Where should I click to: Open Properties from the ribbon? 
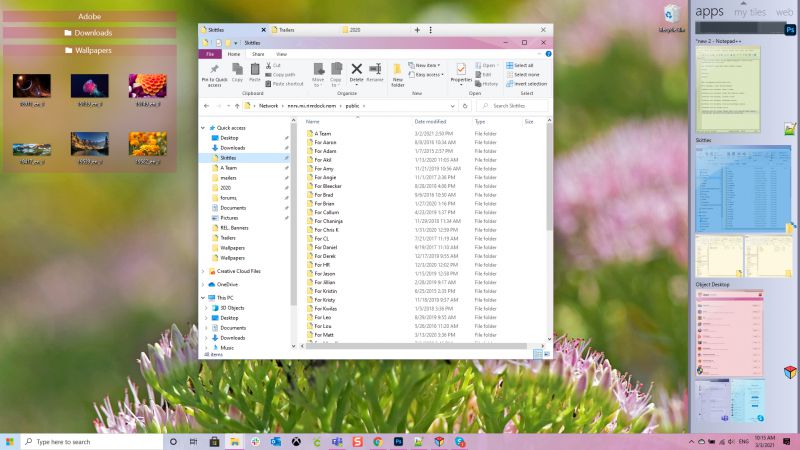point(461,72)
